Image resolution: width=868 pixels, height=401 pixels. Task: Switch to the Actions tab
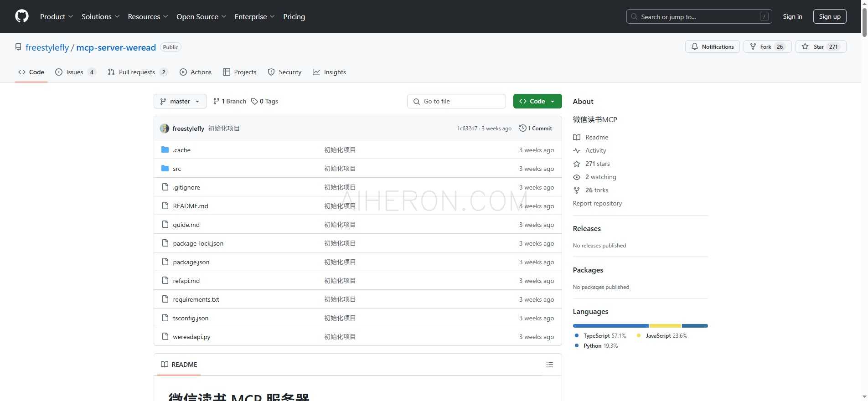coord(196,72)
